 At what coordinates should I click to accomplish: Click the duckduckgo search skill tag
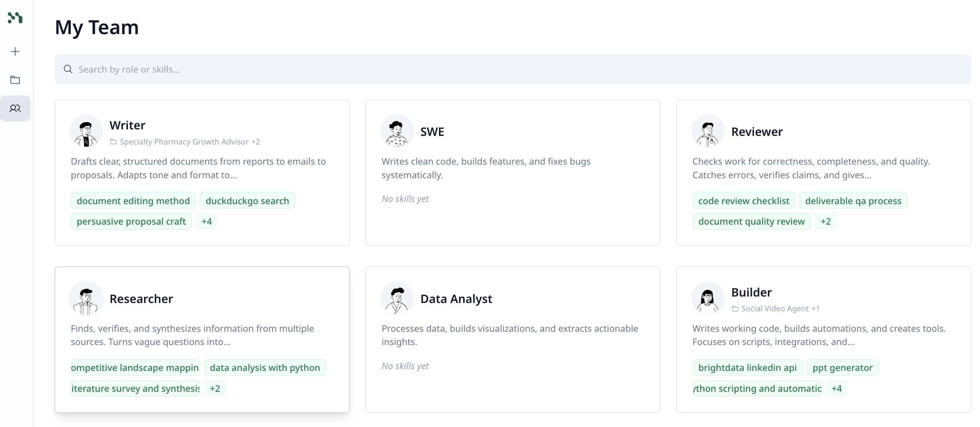coord(247,201)
